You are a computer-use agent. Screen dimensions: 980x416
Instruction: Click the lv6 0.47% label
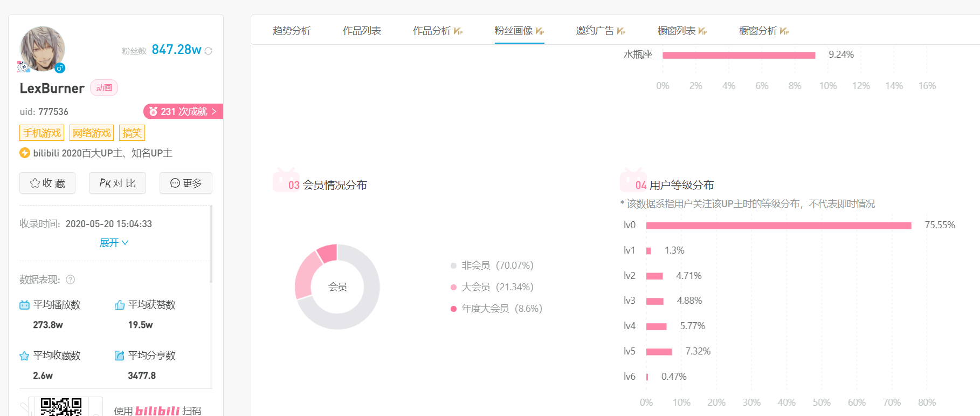674,377
